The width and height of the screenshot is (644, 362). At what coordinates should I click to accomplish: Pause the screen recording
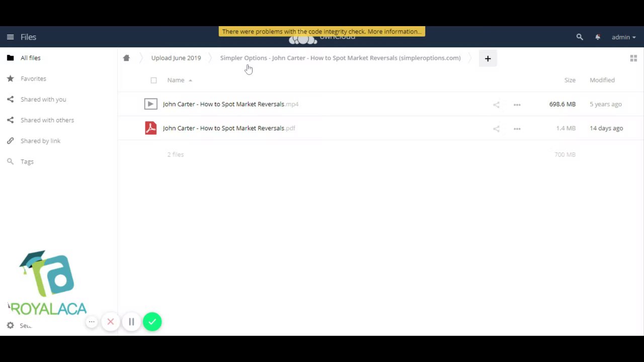coord(131,322)
